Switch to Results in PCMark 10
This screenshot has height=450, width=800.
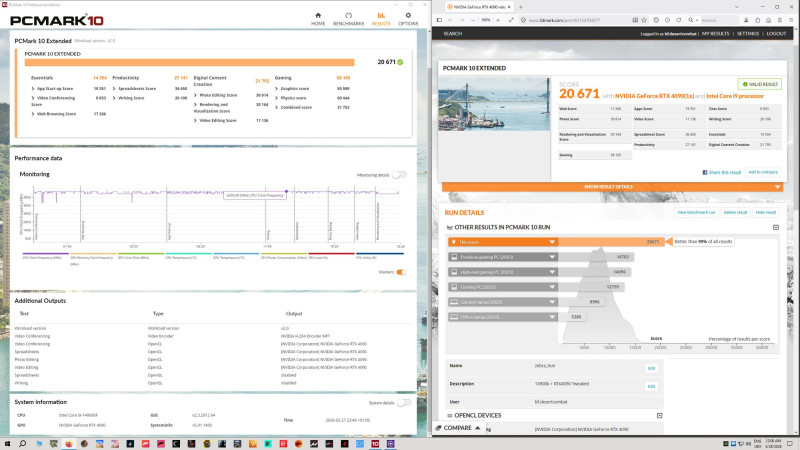coord(381,19)
